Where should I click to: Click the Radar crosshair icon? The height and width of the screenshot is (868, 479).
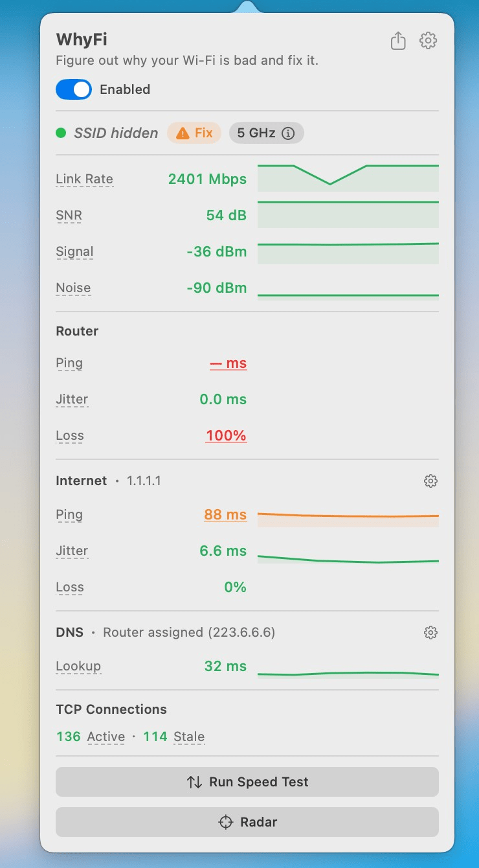coord(225,821)
